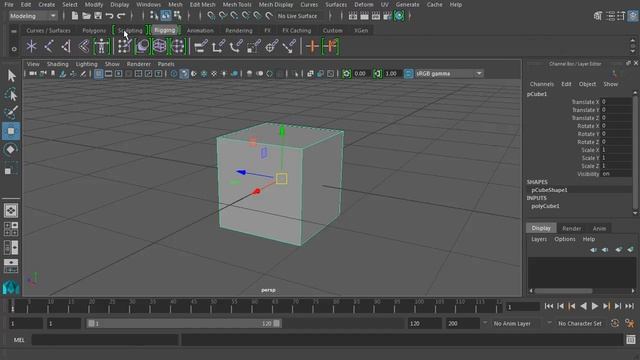Image resolution: width=640 pixels, height=360 pixels.
Task: Click the Layers menu in layer editor
Action: 539,239
